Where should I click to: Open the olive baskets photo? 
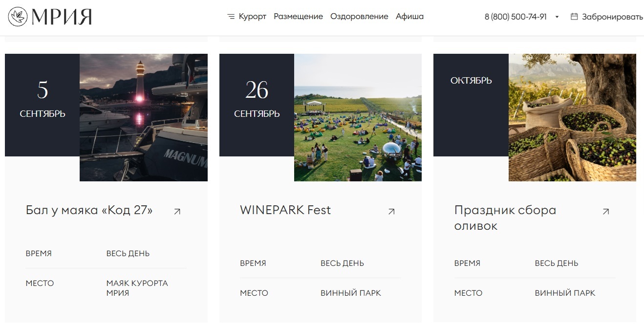pyautogui.click(x=572, y=117)
